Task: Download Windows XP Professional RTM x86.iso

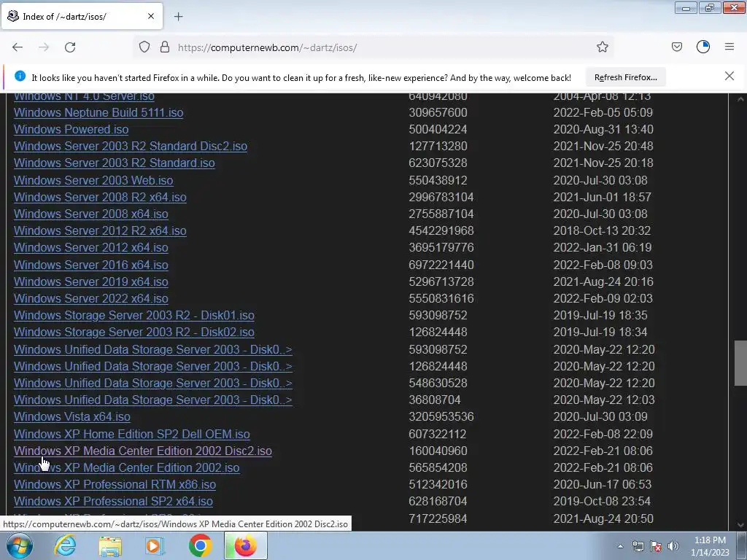Action: tap(115, 485)
